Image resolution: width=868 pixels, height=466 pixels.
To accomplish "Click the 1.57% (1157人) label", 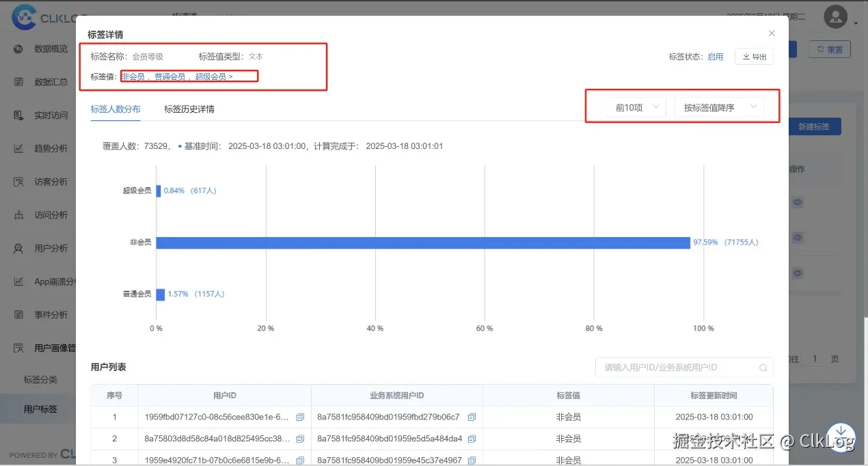I will pos(196,294).
